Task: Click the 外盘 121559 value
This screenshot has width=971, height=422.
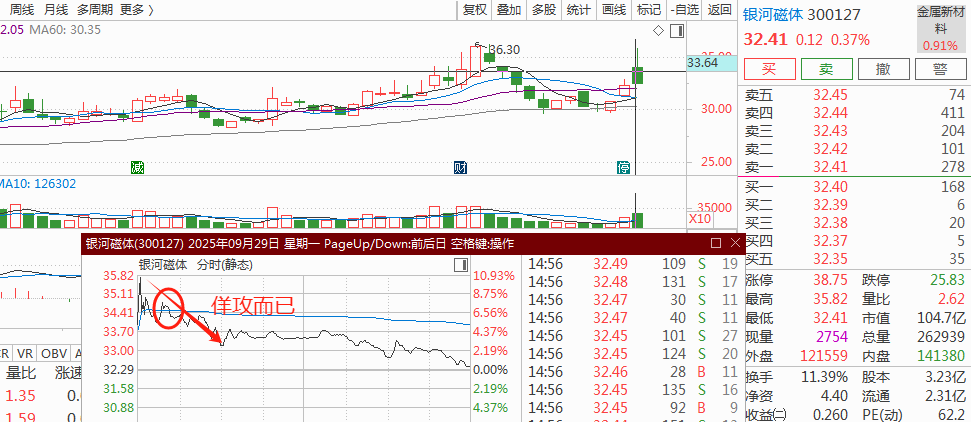Action: coord(824,356)
